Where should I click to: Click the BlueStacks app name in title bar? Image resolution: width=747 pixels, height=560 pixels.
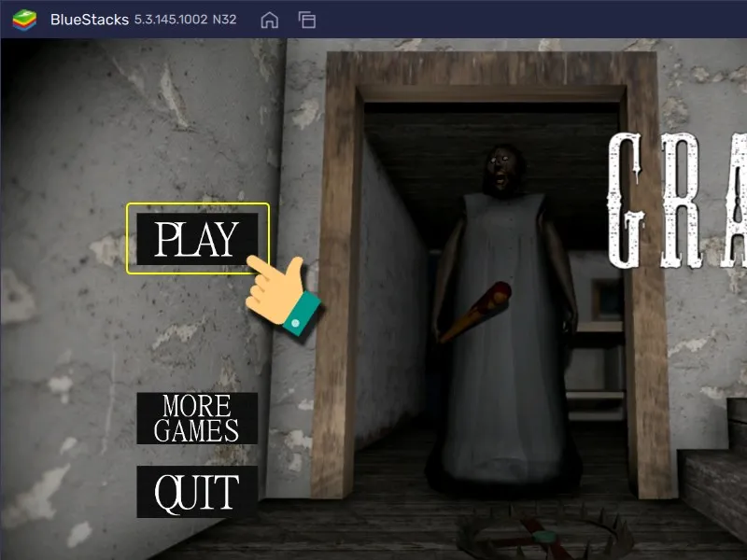pyautogui.click(x=89, y=20)
